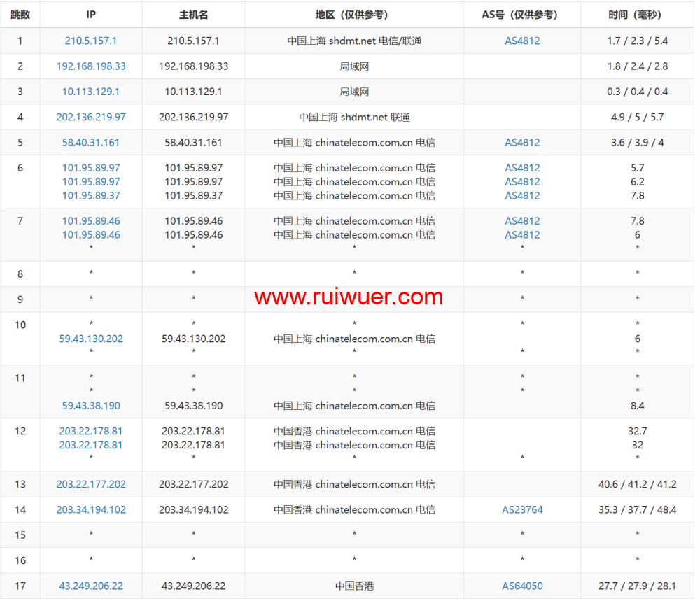Click the 主机名 column header
Viewport: 700px width, 601px height.
click(193, 15)
